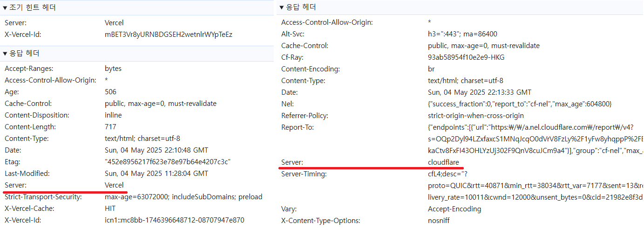Click the Content-Disposition "inline" value

[113, 115]
